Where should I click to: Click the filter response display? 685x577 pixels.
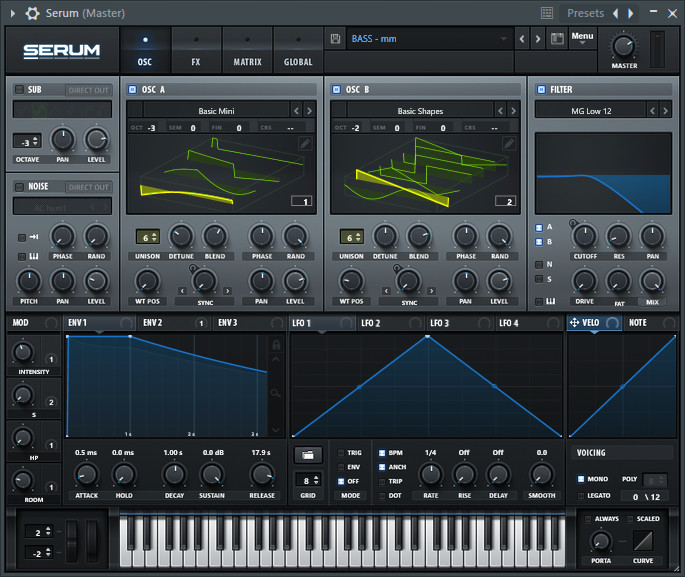(603, 173)
